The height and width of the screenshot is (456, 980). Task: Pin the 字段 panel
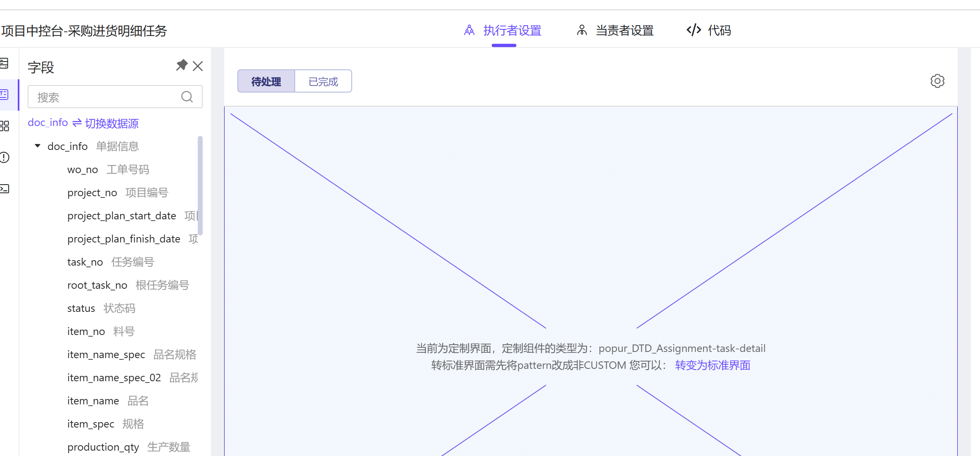(x=182, y=65)
